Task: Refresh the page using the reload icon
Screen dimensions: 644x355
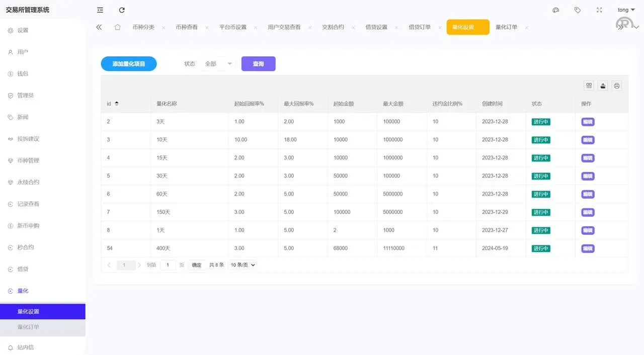Action: point(122,9)
